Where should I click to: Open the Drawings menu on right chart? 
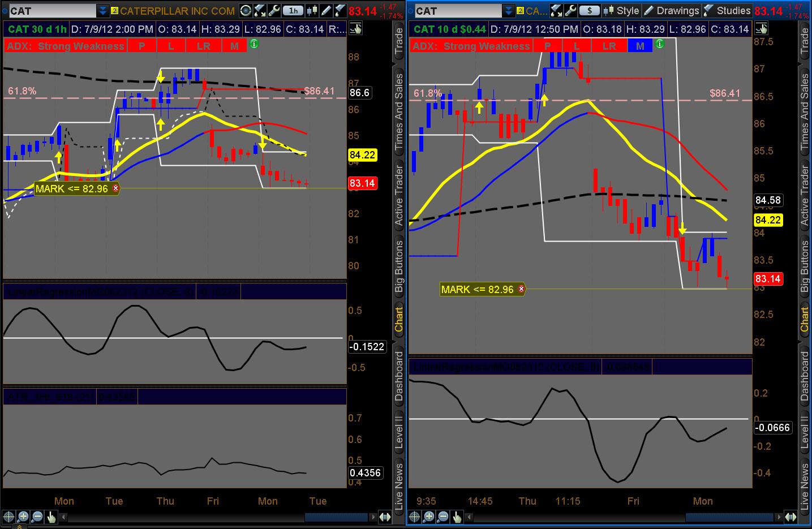click(672, 10)
